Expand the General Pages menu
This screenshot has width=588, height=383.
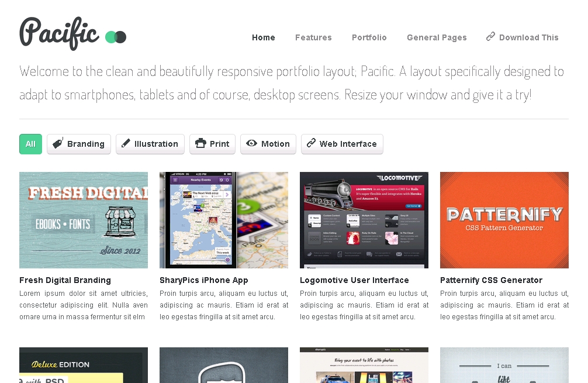437,37
